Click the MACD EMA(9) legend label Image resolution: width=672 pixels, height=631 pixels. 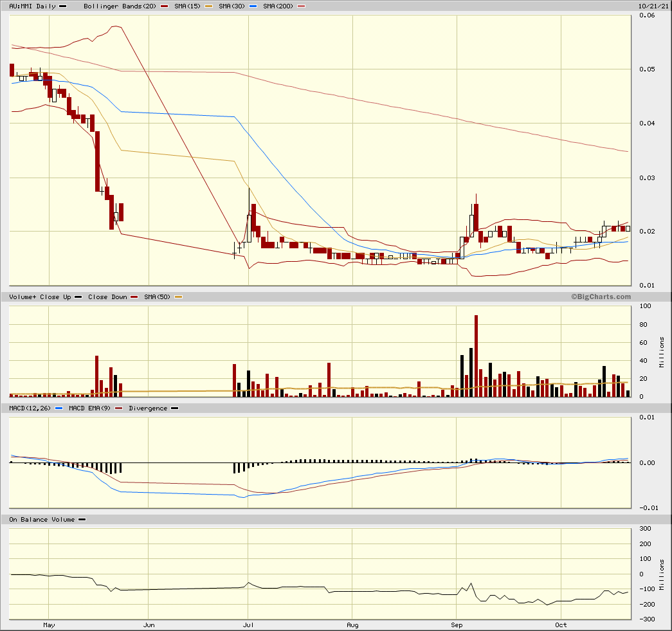click(89, 408)
